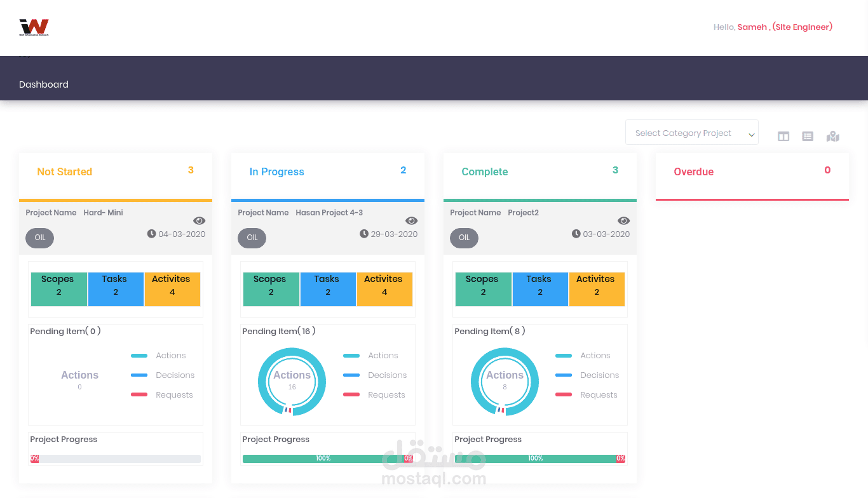The height and width of the screenshot is (498, 868).
Task: Open Activites tile in Hard- Mini card
Action: pos(172,289)
